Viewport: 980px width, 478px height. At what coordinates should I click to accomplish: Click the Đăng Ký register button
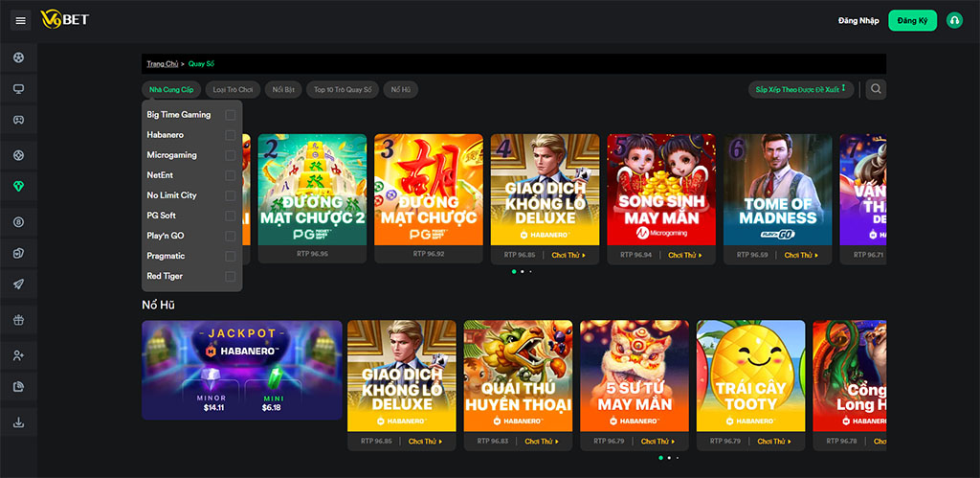pyautogui.click(x=912, y=21)
